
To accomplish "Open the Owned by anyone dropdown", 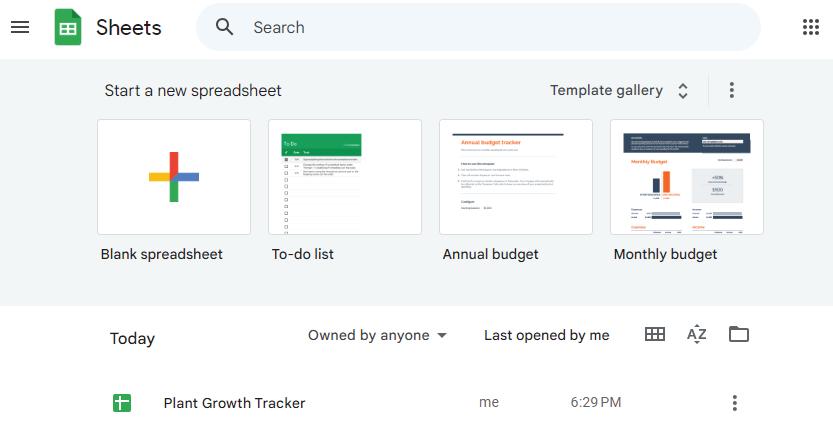I will pos(377,336).
